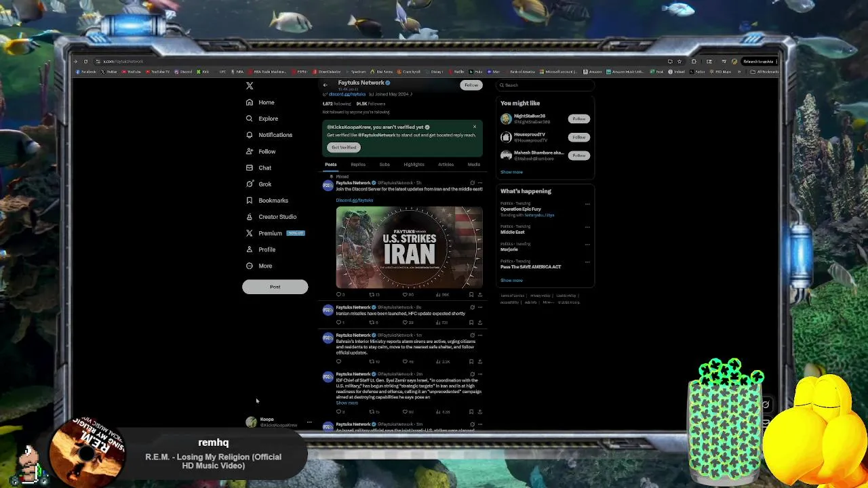Switch to the Media tab
This screenshot has width=868, height=488.
coord(473,165)
